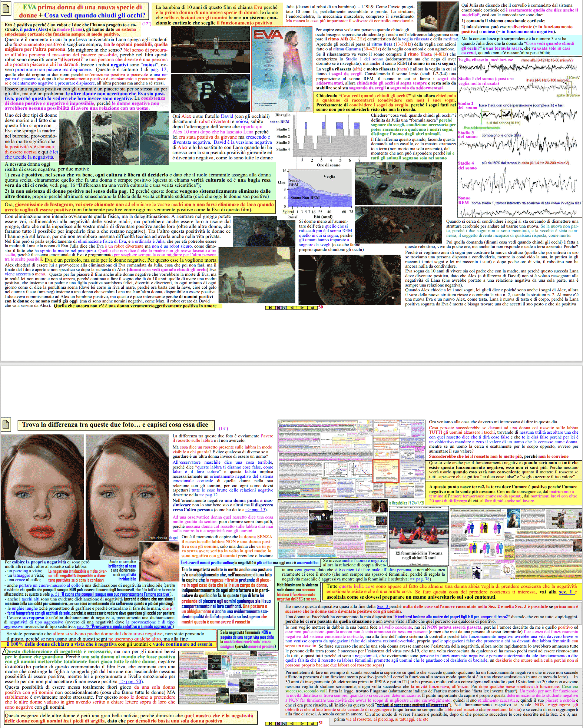Click the 'da qui' photo source link
The image size is (583, 728).
click(173, 537)
